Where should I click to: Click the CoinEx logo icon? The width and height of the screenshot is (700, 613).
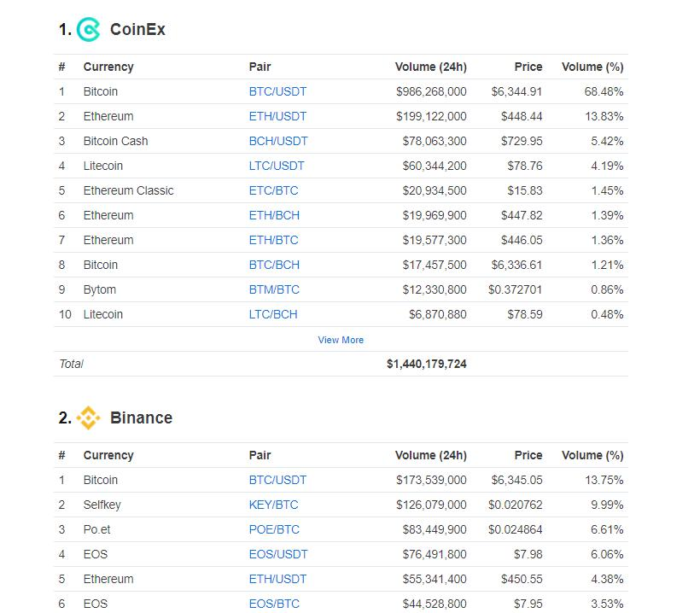point(89,30)
